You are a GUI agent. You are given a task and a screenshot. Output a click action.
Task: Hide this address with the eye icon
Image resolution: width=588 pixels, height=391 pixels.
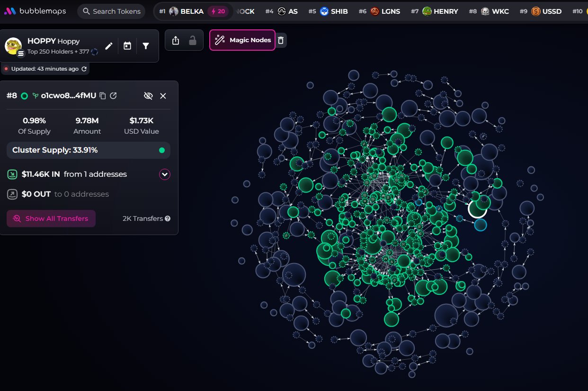coord(148,96)
